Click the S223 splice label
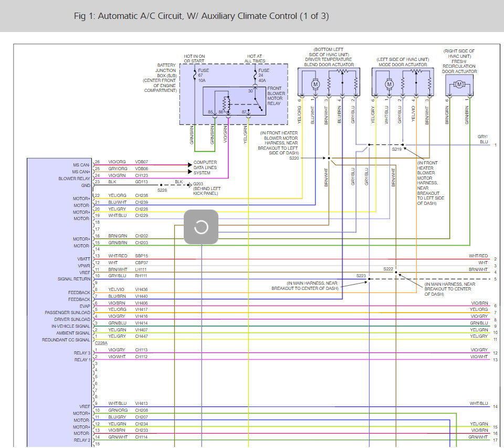This screenshot has width=504, height=448. 361,276
